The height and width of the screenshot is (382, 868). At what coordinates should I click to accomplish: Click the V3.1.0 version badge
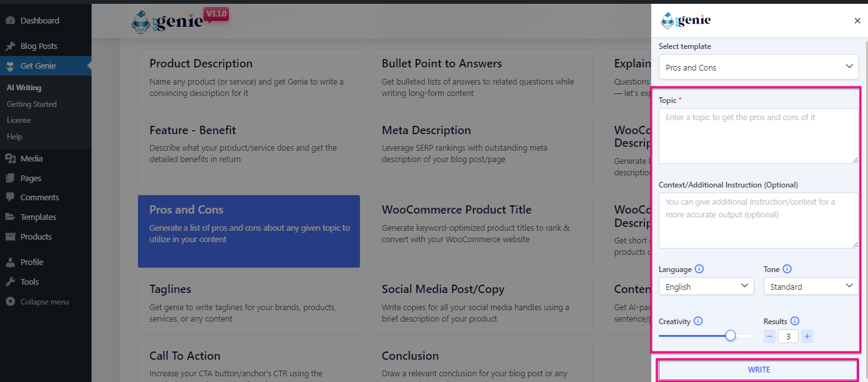pos(216,14)
